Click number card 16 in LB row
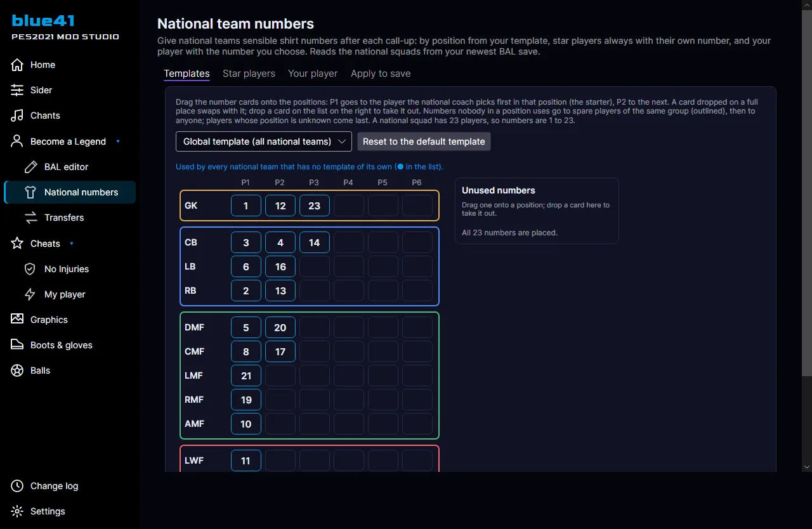The height and width of the screenshot is (529, 812). 280,266
